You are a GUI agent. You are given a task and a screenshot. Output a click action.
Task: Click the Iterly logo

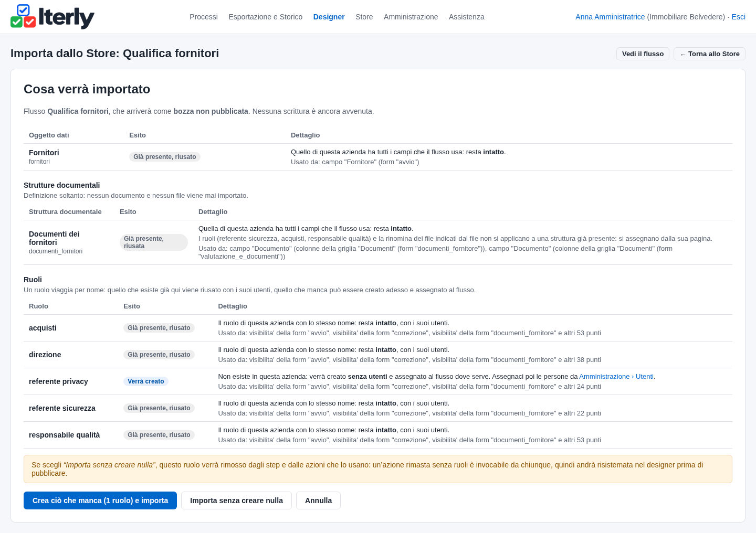[x=52, y=17]
